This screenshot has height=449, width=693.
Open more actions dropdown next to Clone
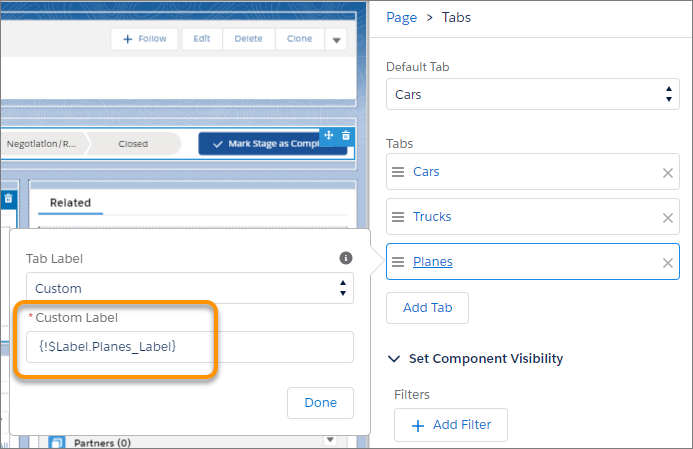click(336, 40)
